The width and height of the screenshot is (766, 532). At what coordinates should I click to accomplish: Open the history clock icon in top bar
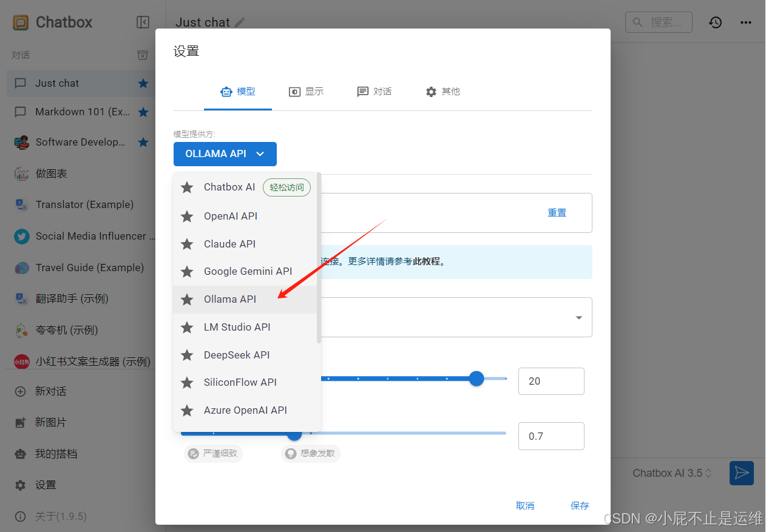[x=716, y=22]
